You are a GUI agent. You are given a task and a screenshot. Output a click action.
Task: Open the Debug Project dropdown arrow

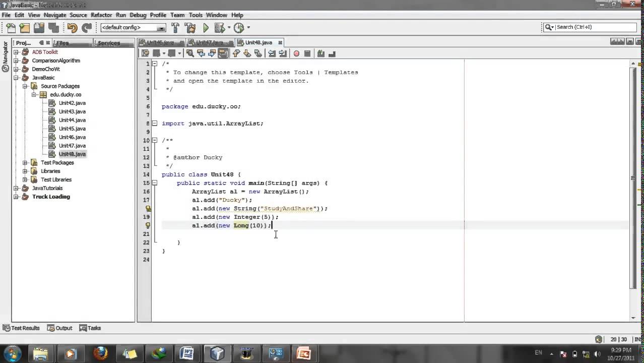[x=229, y=28]
